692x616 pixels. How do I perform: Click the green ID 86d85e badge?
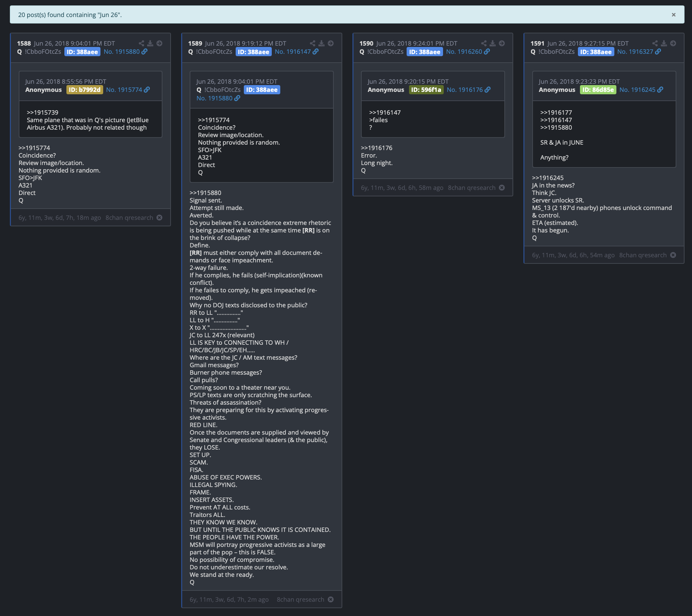click(598, 90)
